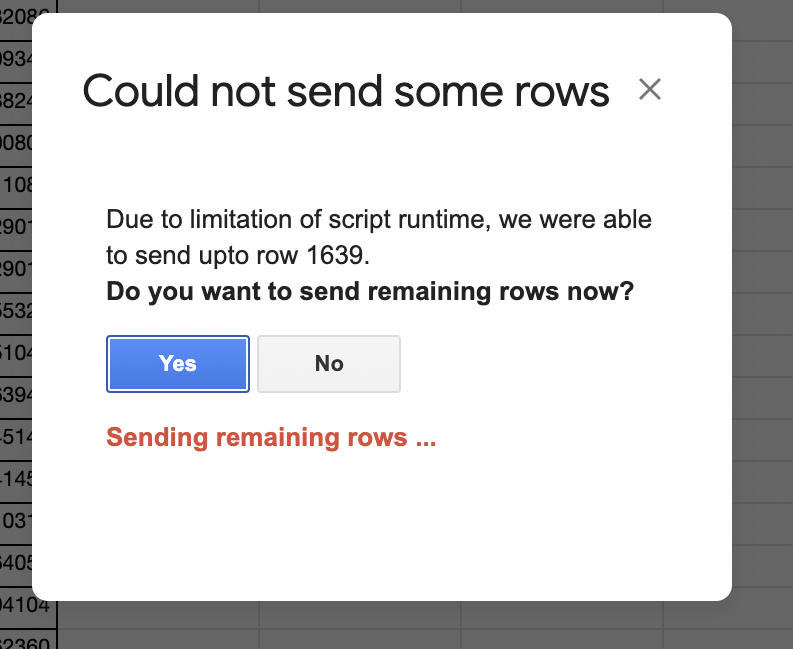Click the bold 'Do you want to send' question
Image resolution: width=793 pixels, height=649 pixels.
(x=370, y=292)
